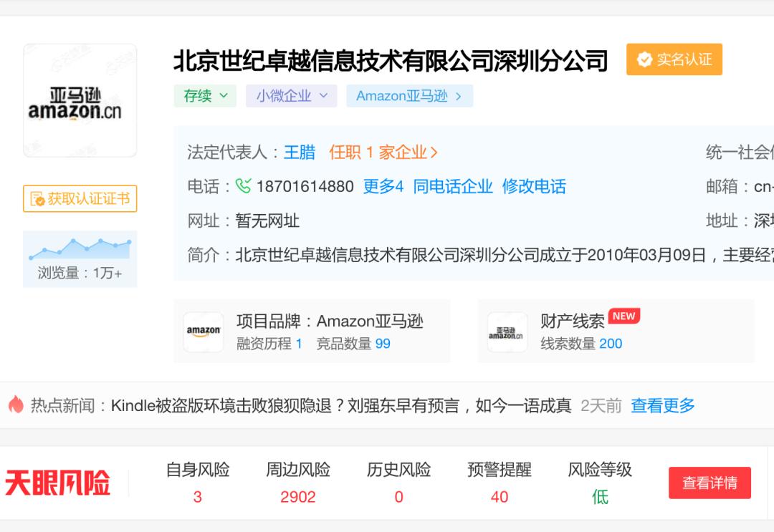774x532 pixels.
Task: Click the amazon.cn logo in 财产线索 card
Action: [x=507, y=332]
